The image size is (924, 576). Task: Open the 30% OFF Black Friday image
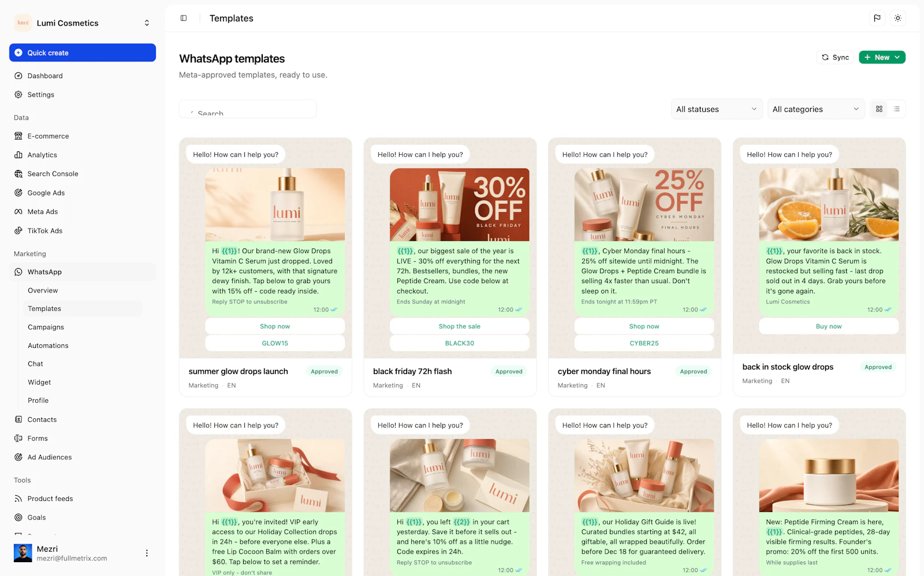(x=460, y=205)
